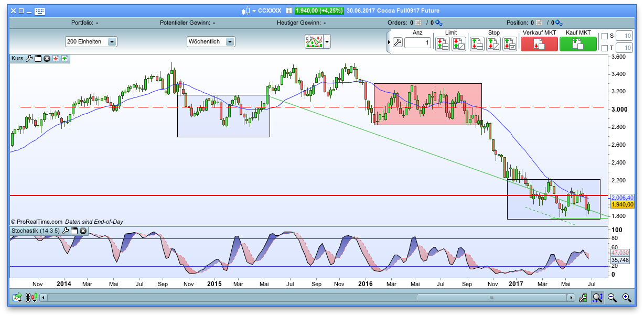This screenshot has width=644, height=317.
Task: Click the red Verkauf MKT button
Action: point(539,44)
